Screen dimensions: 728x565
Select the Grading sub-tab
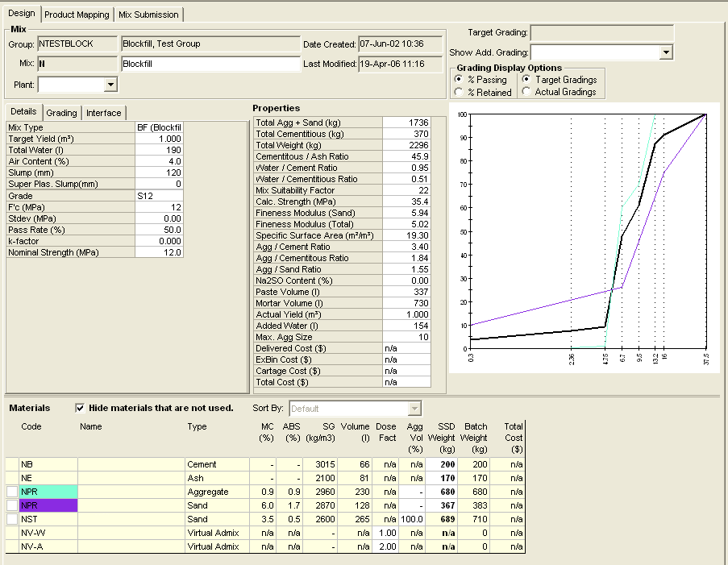61,113
